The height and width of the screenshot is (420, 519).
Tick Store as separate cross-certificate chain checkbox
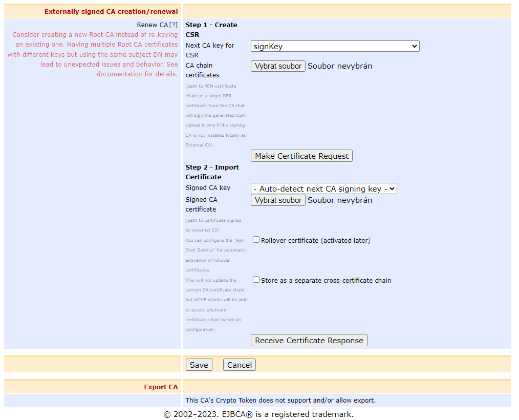coord(256,280)
